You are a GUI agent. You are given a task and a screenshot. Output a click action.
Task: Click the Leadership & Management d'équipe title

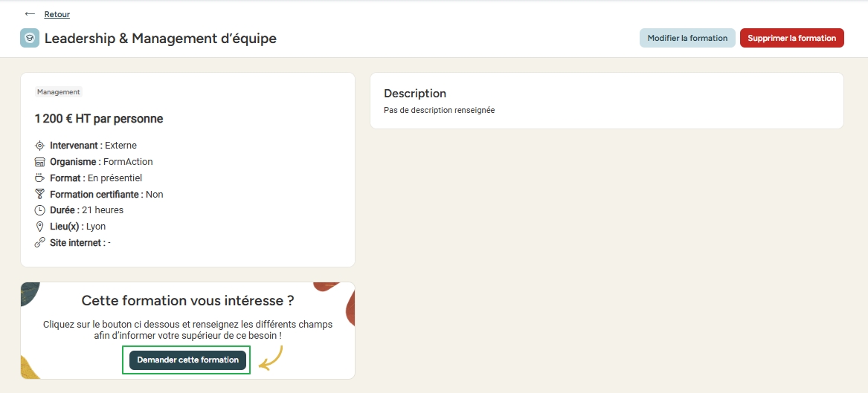pos(161,38)
